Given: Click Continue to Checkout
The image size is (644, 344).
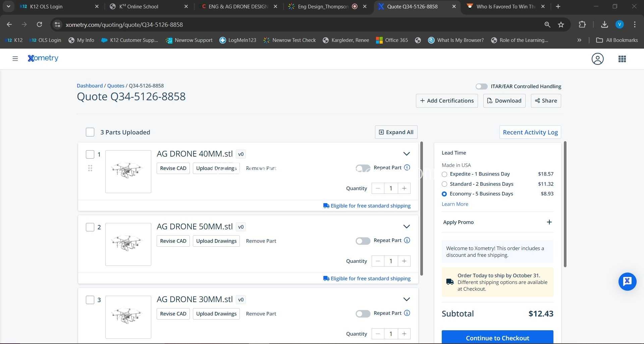Looking at the screenshot, I should point(497,337).
